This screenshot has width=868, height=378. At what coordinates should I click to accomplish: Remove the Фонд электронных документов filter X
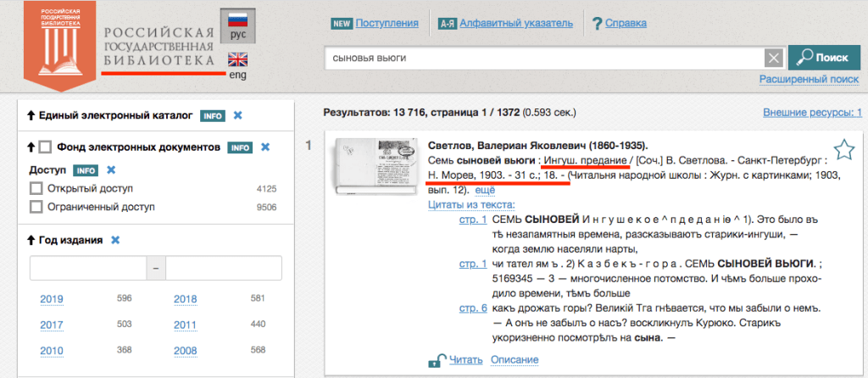(x=265, y=147)
